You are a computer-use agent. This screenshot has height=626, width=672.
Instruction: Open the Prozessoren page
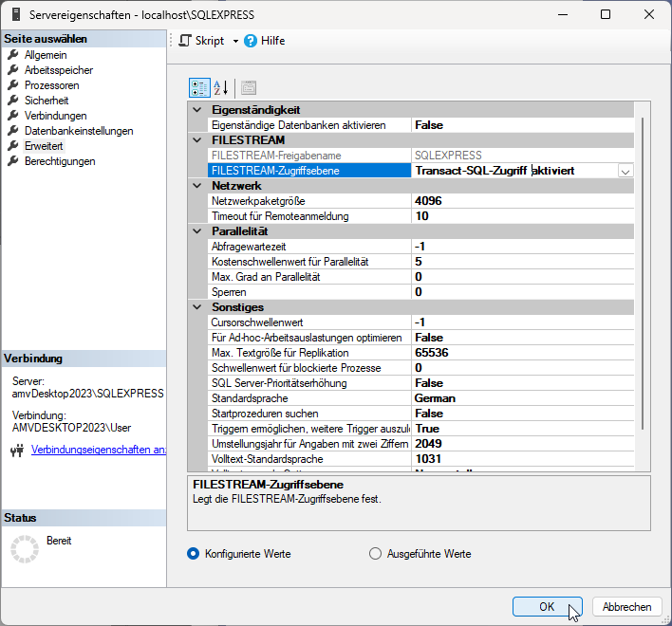(x=52, y=85)
